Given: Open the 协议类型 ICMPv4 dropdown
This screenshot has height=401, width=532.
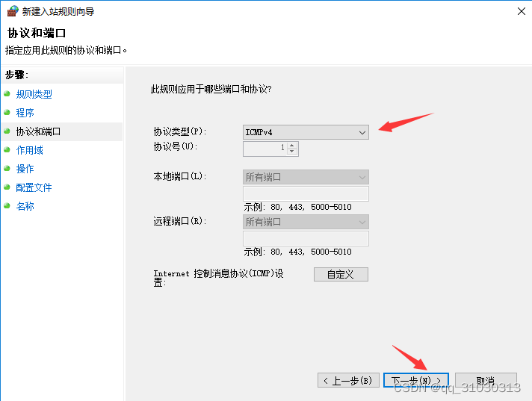Looking at the screenshot, I should click(x=306, y=132).
